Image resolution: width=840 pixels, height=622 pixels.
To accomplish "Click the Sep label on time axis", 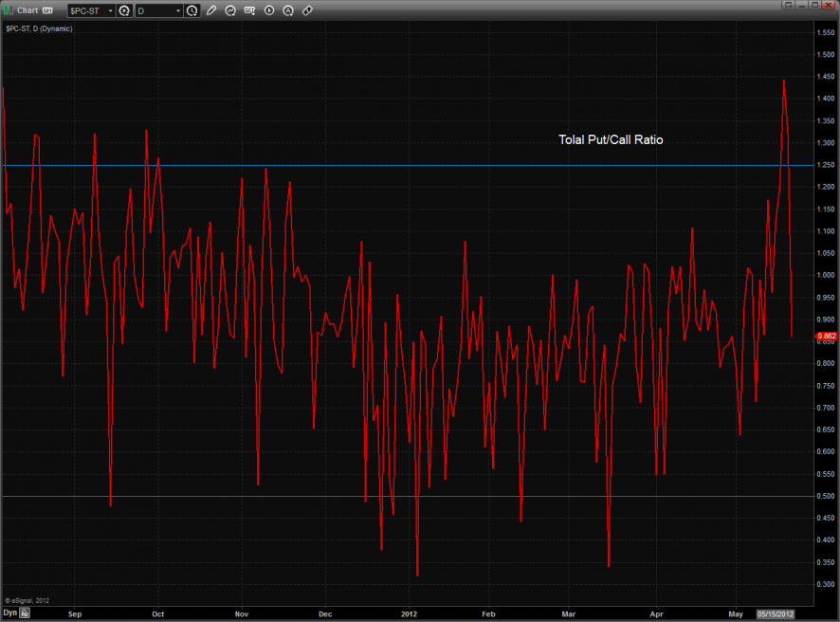I will [75, 614].
